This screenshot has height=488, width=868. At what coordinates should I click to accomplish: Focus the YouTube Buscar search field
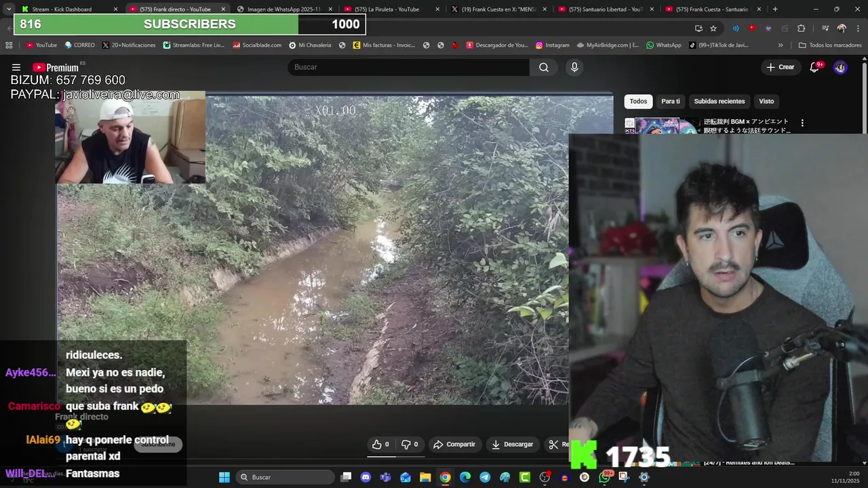408,67
